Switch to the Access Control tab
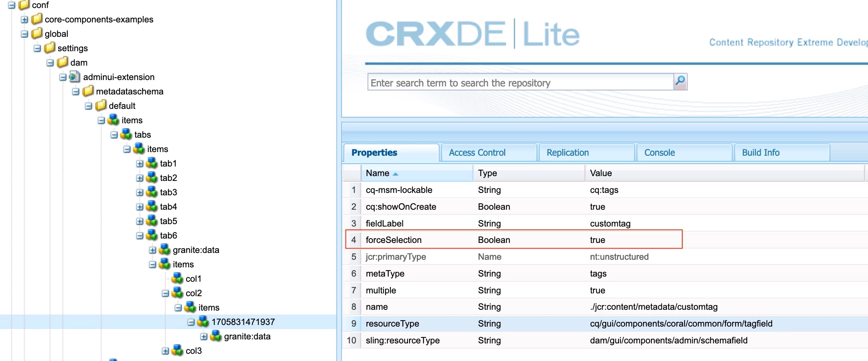868x361 pixels. (488, 152)
